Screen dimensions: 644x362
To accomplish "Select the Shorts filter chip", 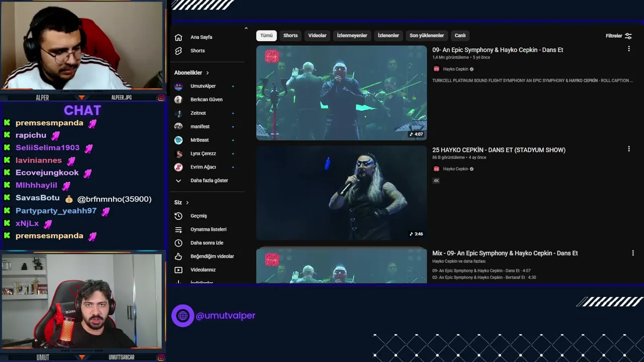I will [x=290, y=36].
